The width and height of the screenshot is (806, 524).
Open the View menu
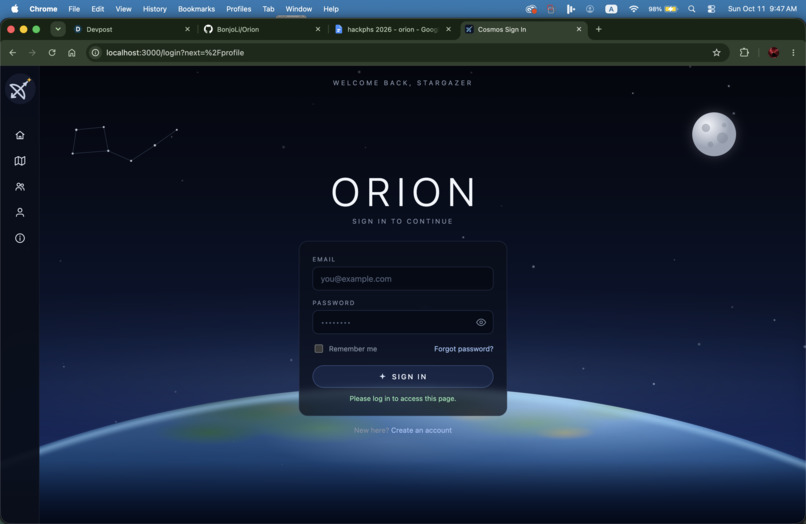point(123,9)
